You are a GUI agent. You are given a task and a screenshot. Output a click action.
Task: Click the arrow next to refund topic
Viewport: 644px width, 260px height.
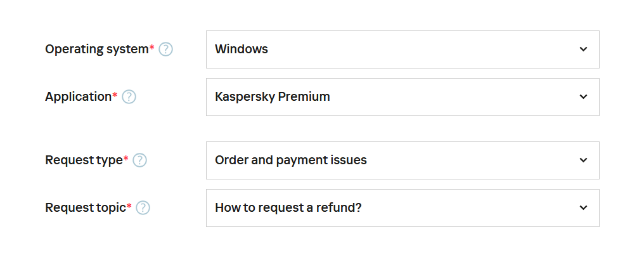[583, 208]
